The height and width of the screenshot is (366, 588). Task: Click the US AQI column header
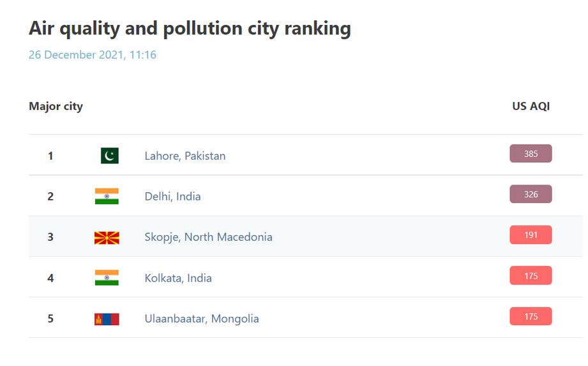(531, 106)
